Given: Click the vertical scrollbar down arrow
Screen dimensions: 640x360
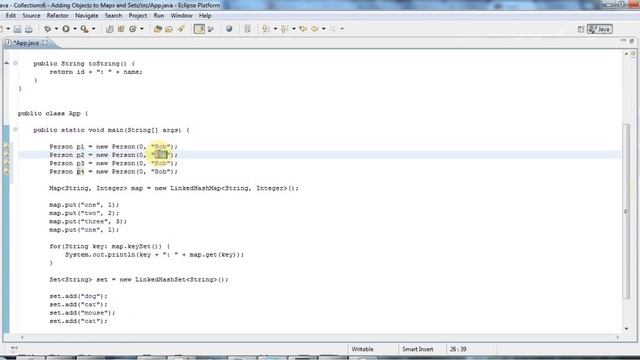Looking at the screenshot, I should tap(627, 329).
